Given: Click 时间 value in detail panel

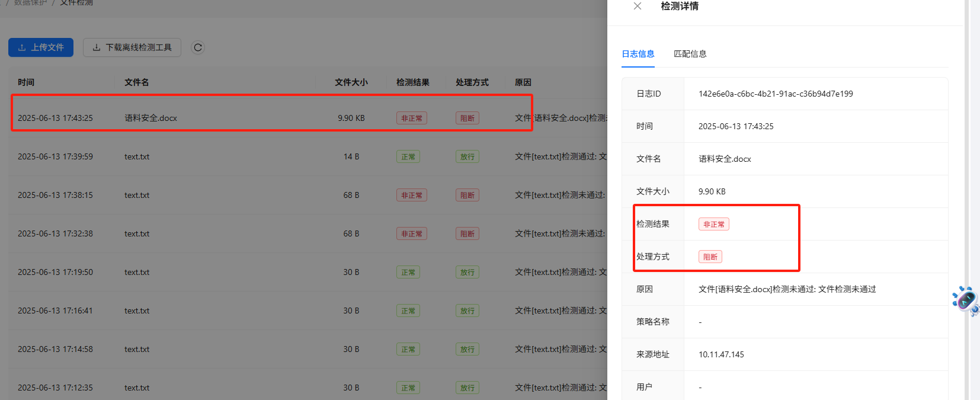Looking at the screenshot, I should pos(736,126).
